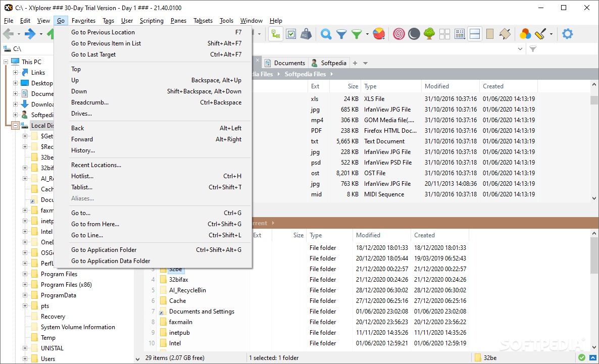The height and width of the screenshot is (364, 599).
Task: Toggle the green filter funnel icon
Action: point(356,34)
